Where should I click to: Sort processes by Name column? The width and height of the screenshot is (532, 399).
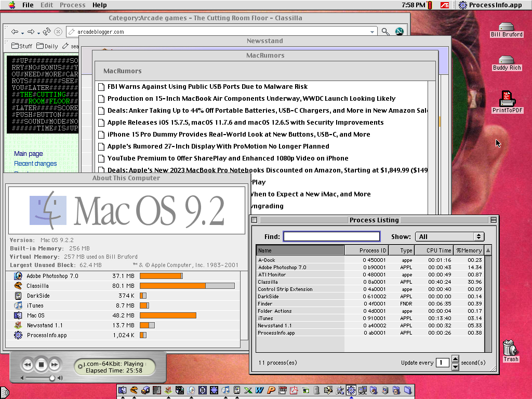pyautogui.click(x=300, y=250)
